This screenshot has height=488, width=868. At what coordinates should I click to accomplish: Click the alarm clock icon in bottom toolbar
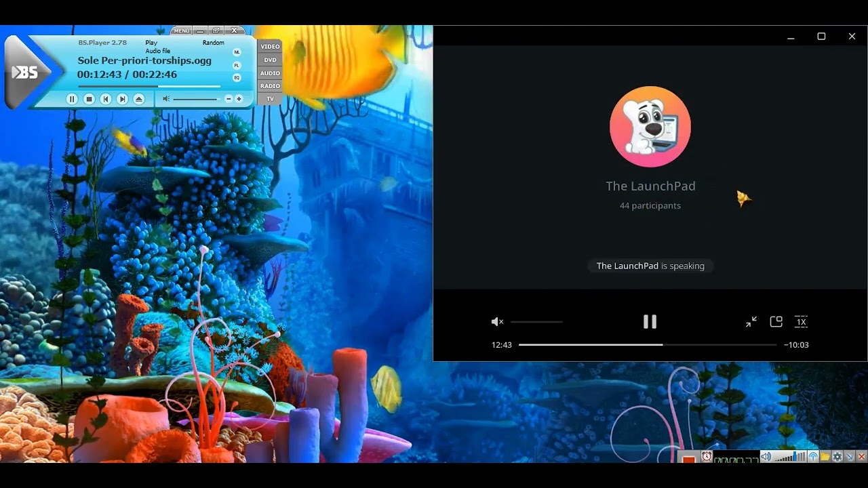[x=707, y=457]
